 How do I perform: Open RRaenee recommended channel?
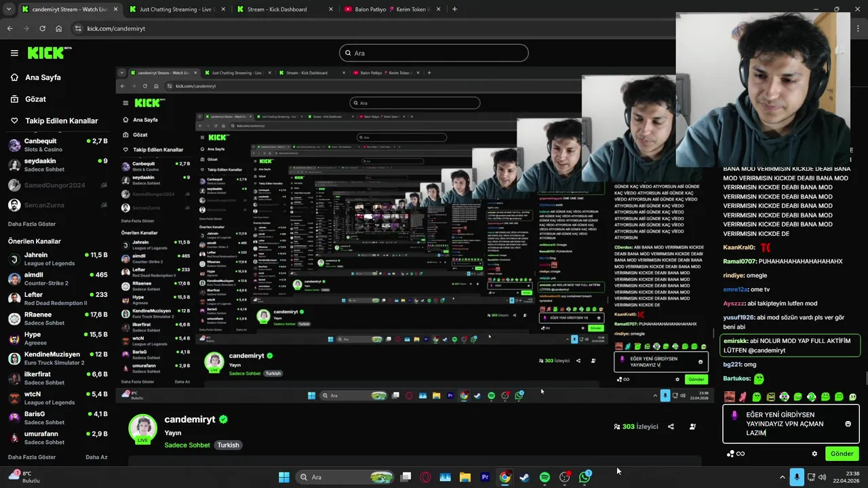coord(58,319)
